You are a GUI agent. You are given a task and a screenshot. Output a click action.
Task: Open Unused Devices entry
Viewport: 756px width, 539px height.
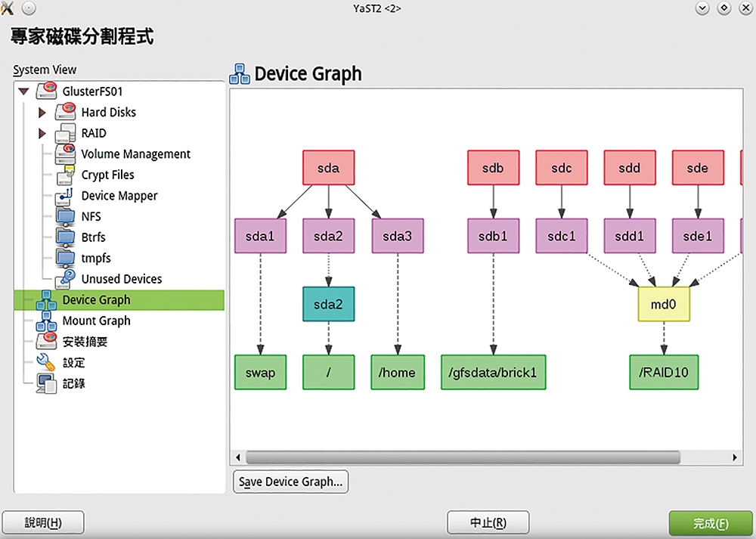(x=122, y=279)
